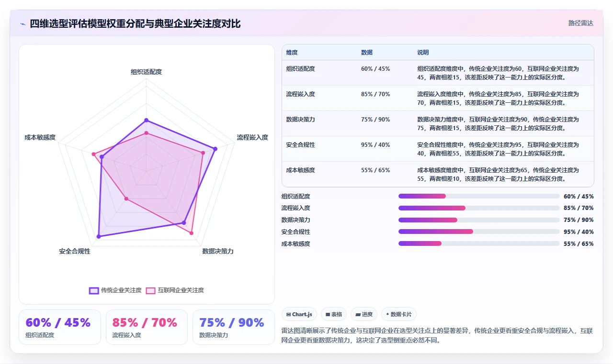
Task: Click the 进度 tag
Action: [x=364, y=314]
